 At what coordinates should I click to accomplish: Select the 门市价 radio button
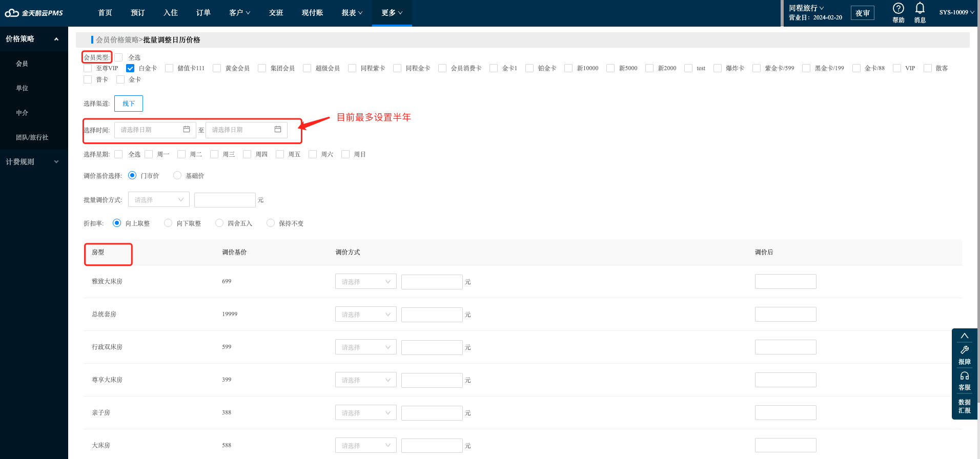(x=132, y=175)
